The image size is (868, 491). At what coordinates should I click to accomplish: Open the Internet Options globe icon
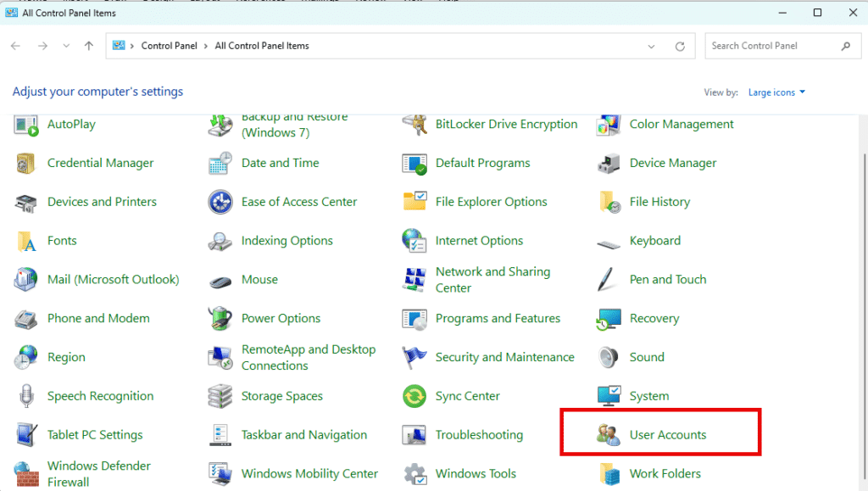click(x=414, y=241)
